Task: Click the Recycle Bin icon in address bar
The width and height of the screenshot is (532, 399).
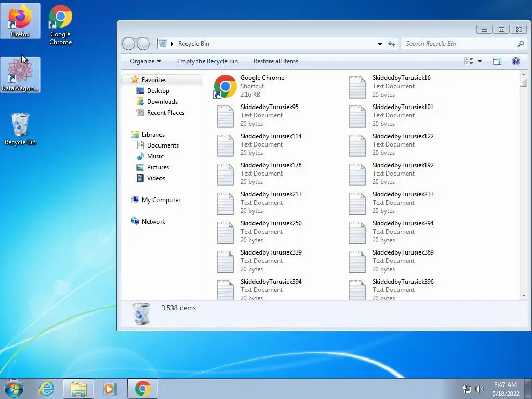Action: 163,44
